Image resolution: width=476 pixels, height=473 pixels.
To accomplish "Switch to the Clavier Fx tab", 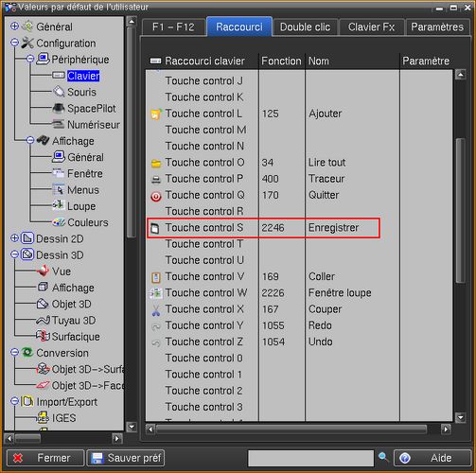I will coord(371,27).
